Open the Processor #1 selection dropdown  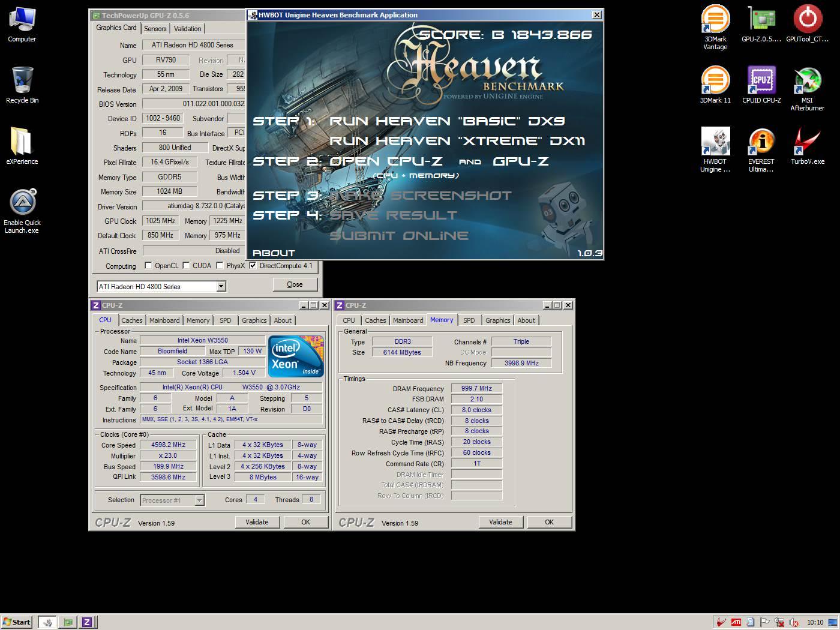click(x=199, y=500)
